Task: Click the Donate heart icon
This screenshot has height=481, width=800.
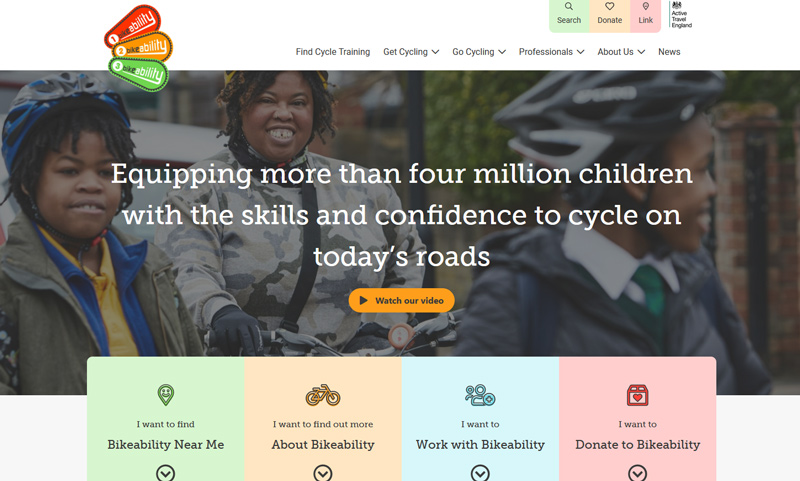Action: (609, 7)
